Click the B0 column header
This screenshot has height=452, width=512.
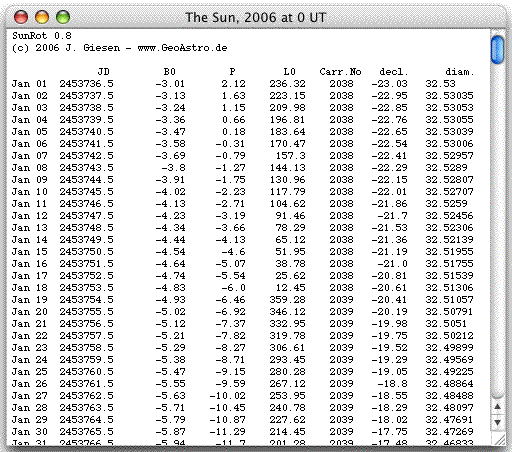pyautogui.click(x=170, y=72)
